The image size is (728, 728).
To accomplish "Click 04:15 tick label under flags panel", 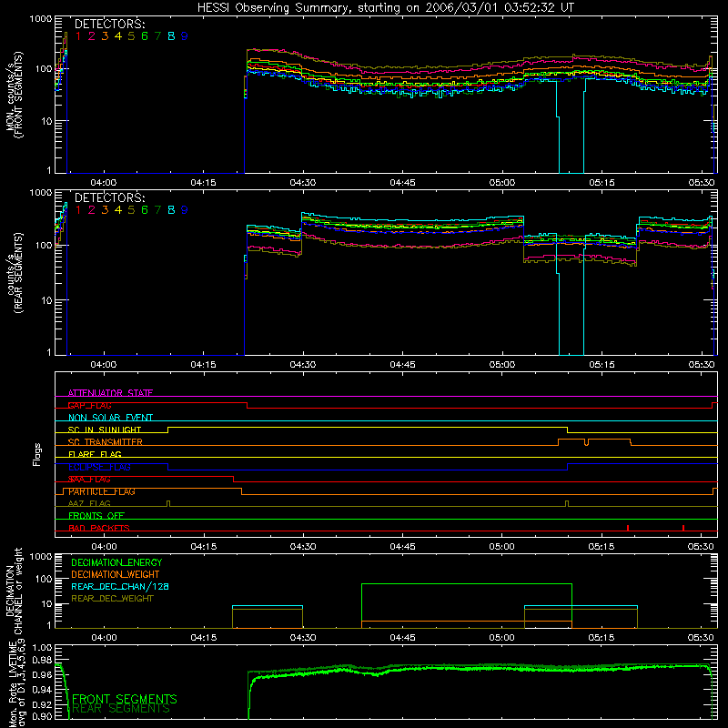I will (203, 547).
